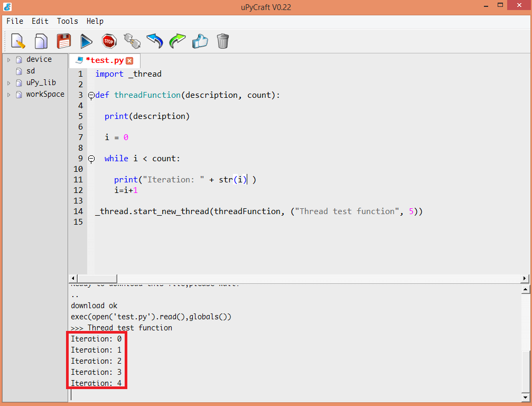The image size is (532, 406).
Task: Open the Tools menu
Action: point(67,21)
